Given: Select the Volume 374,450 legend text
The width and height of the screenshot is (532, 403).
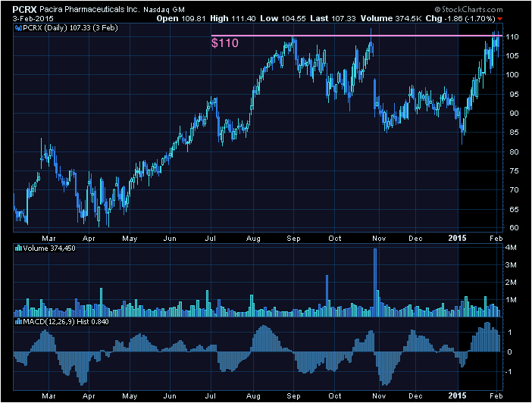Looking at the screenshot, I should 49,248.
